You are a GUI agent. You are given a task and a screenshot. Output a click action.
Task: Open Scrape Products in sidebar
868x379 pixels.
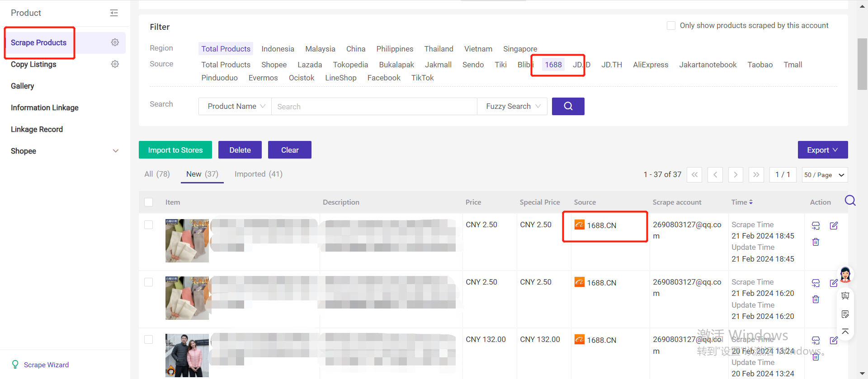coord(38,42)
